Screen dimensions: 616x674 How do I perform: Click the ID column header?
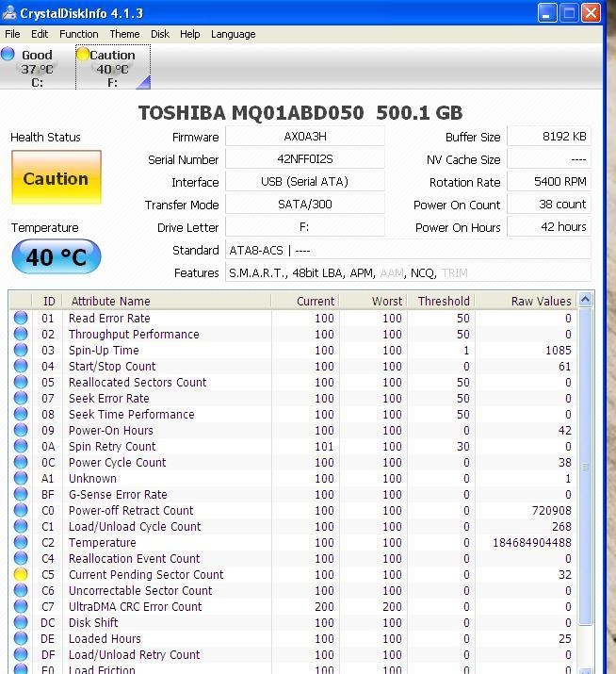[48, 301]
